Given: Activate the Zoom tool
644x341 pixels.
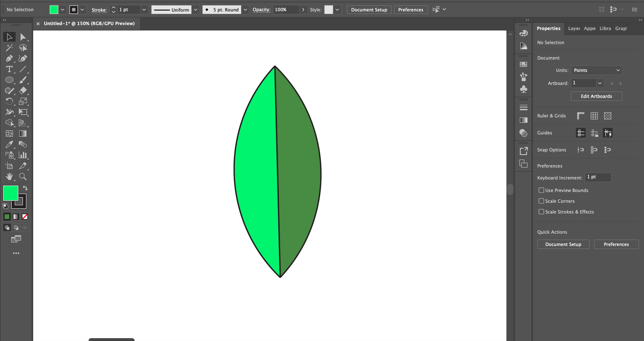Looking at the screenshot, I should (x=23, y=177).
